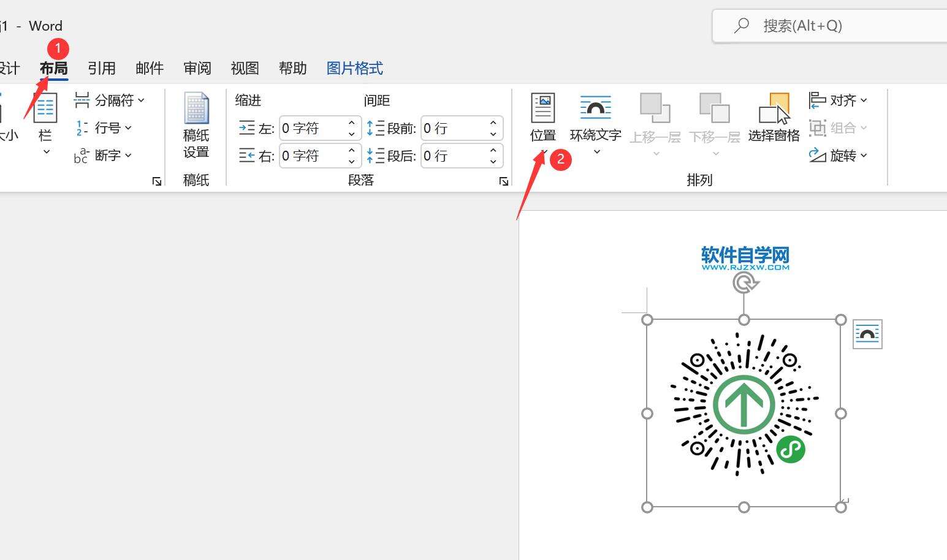
Task: Click the 组合 (Group) option
Action: (838, 127)
